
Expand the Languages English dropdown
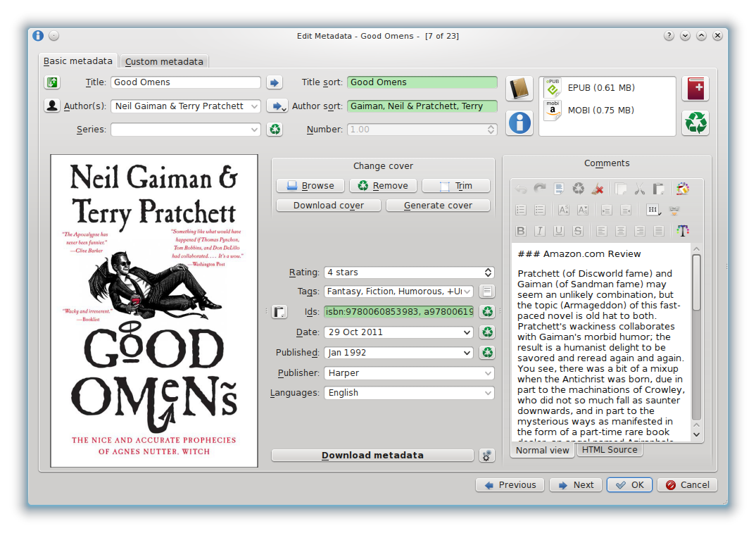488,393
